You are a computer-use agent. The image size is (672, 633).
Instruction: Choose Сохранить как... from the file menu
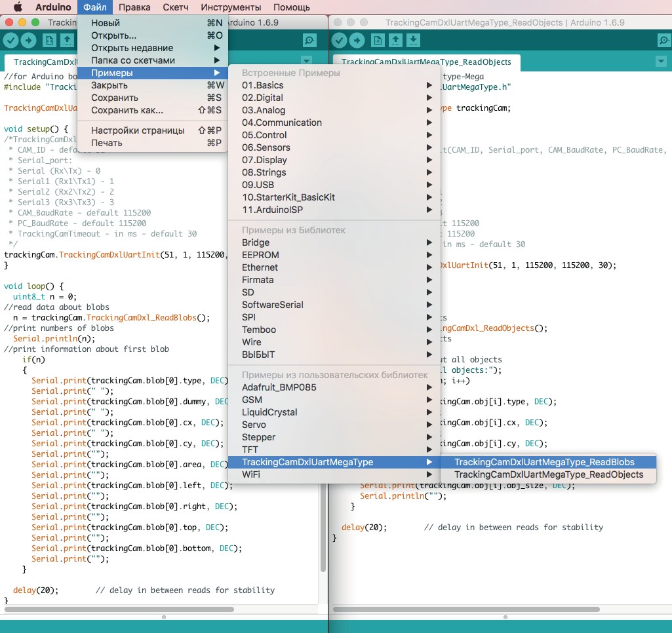[x=127, y=110]
